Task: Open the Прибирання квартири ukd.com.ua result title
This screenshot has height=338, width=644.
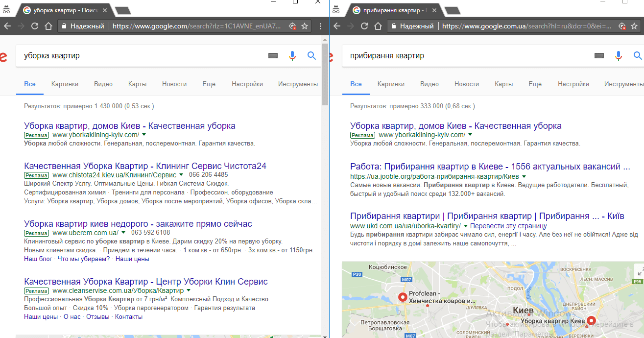Action: point(487,216)
